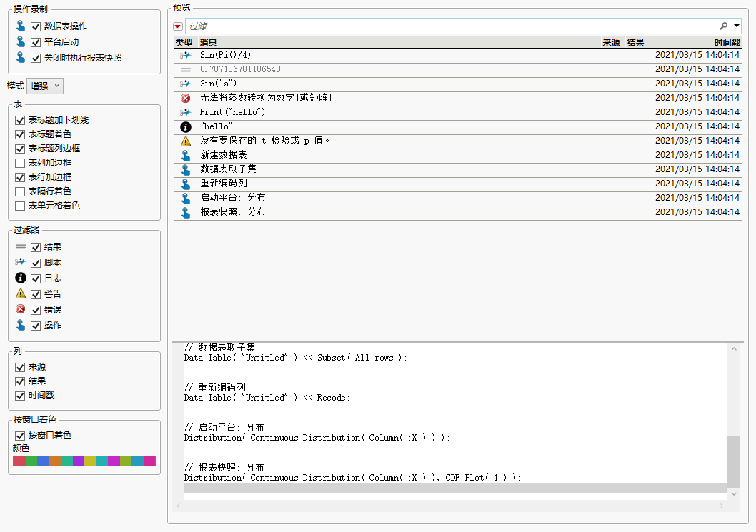Toggle the 按窗口着色 checkbox
756x532 pixels.
pos(19,435)
